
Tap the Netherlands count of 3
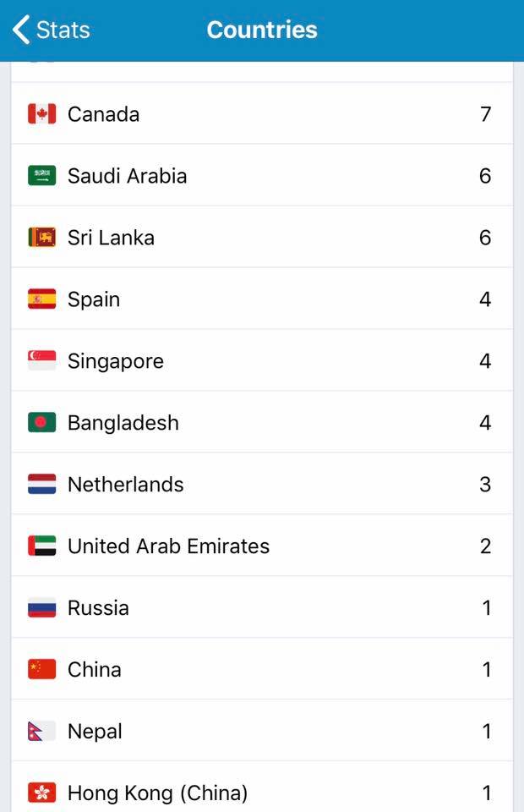point(485,485)
